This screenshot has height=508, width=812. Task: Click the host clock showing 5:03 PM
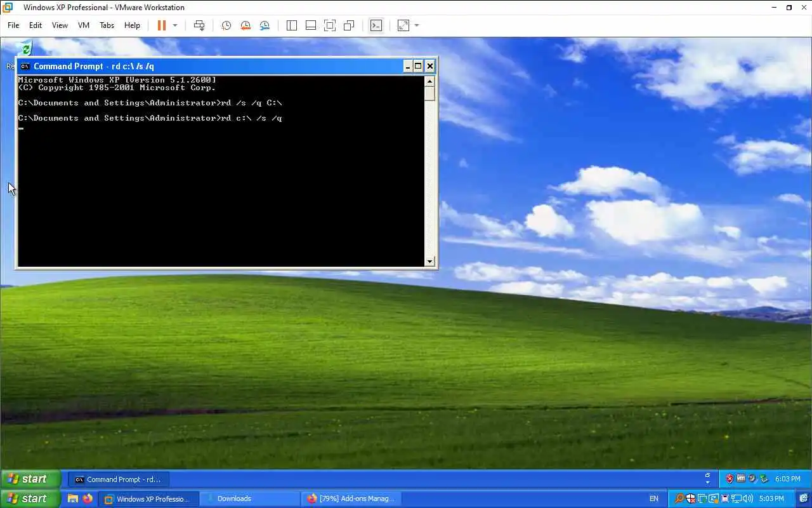pos(771,498)
